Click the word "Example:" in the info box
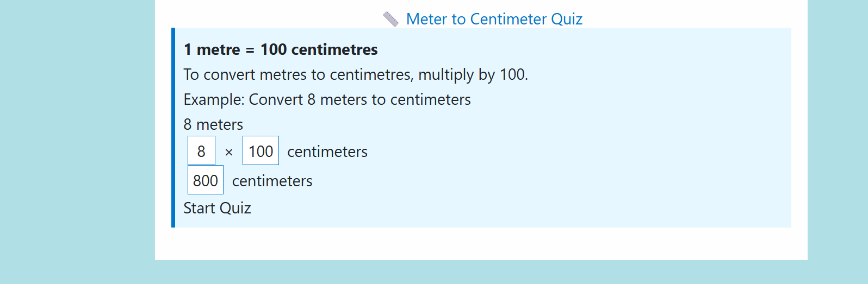868x284 pixels. pyautogui.click(x=214, y=99)
